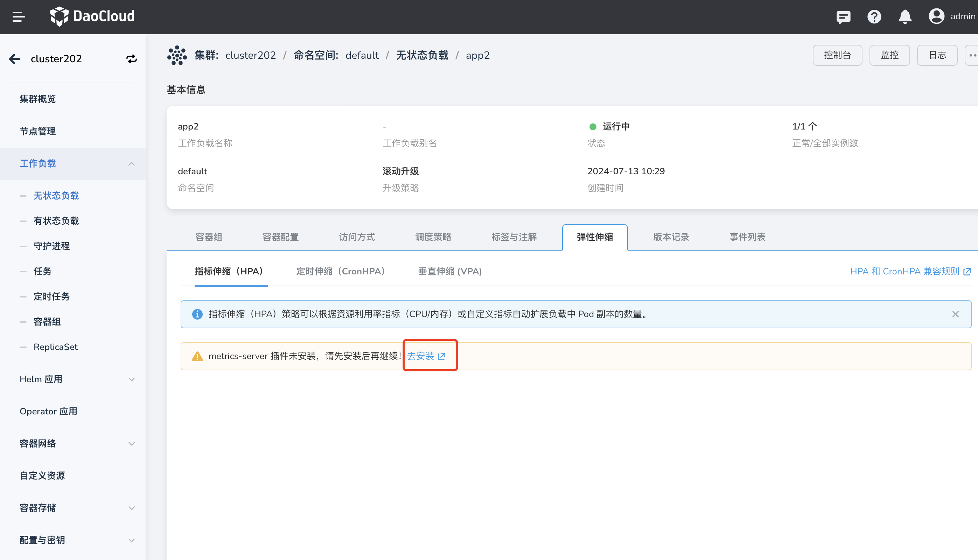This screenshot has width=978, height=560.
Task: Open the notifications bell
Action: 904,16
